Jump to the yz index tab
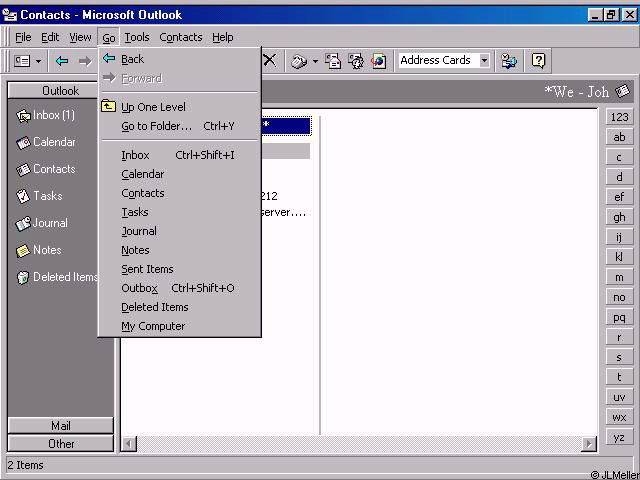640x480 pixels. tap(619, 438)
